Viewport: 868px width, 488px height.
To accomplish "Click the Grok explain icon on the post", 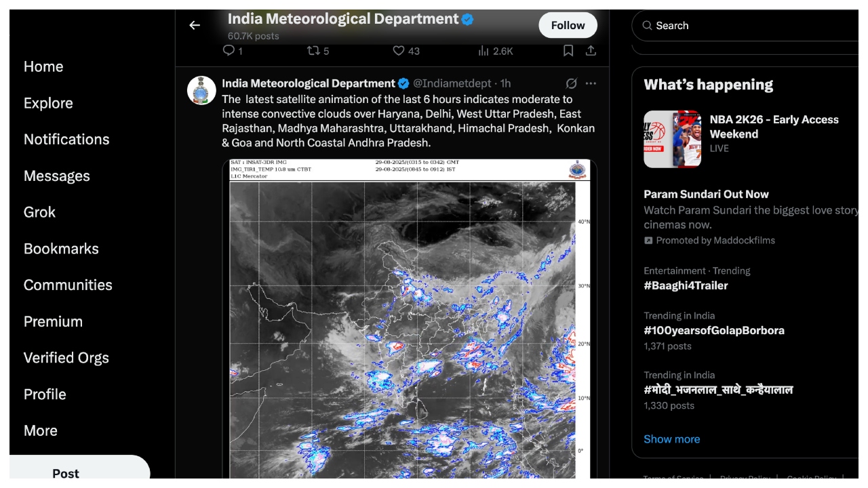I will [x=571, y=83].
